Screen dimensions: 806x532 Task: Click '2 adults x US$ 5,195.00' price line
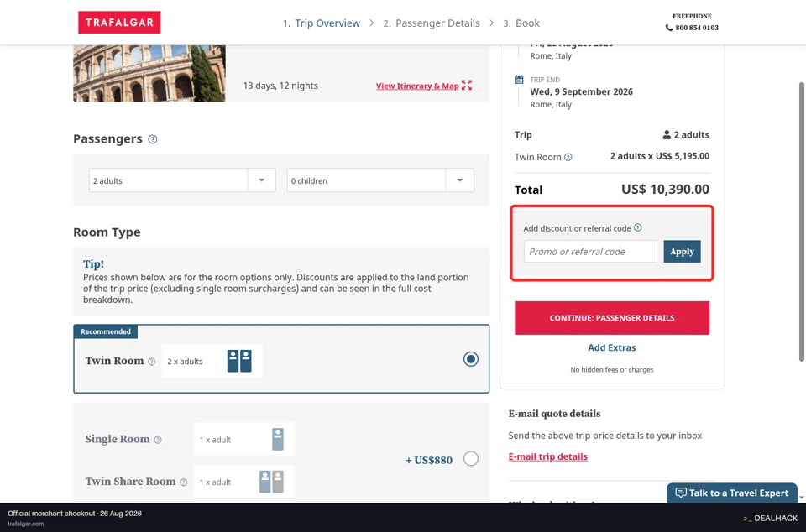click(660, 156)
